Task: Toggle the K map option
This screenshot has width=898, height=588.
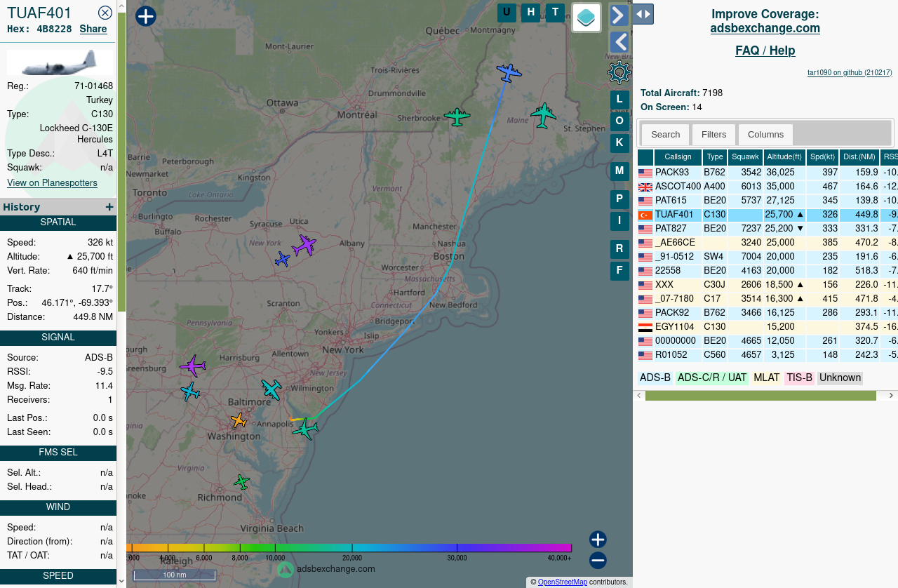Action: (619, 143)
